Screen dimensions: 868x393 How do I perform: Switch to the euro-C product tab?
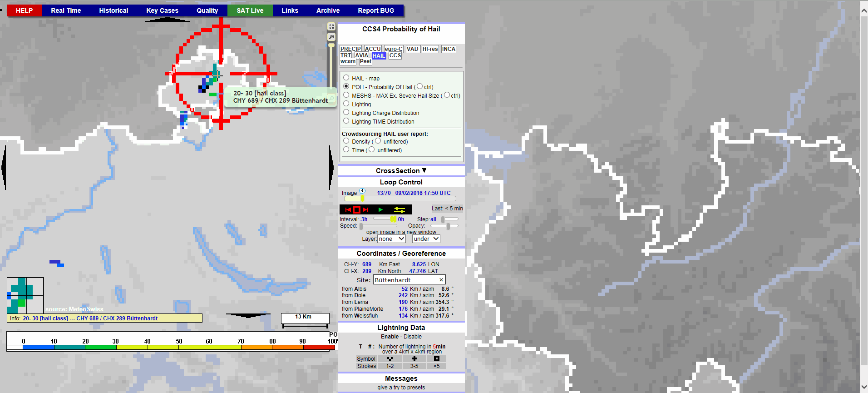pyautogui.click(x=394, y=49)
